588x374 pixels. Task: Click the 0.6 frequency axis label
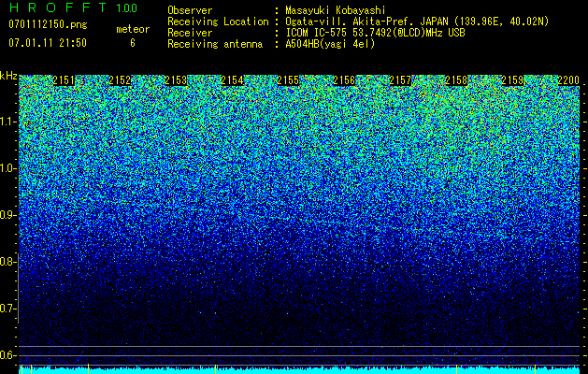click(8, 355)
